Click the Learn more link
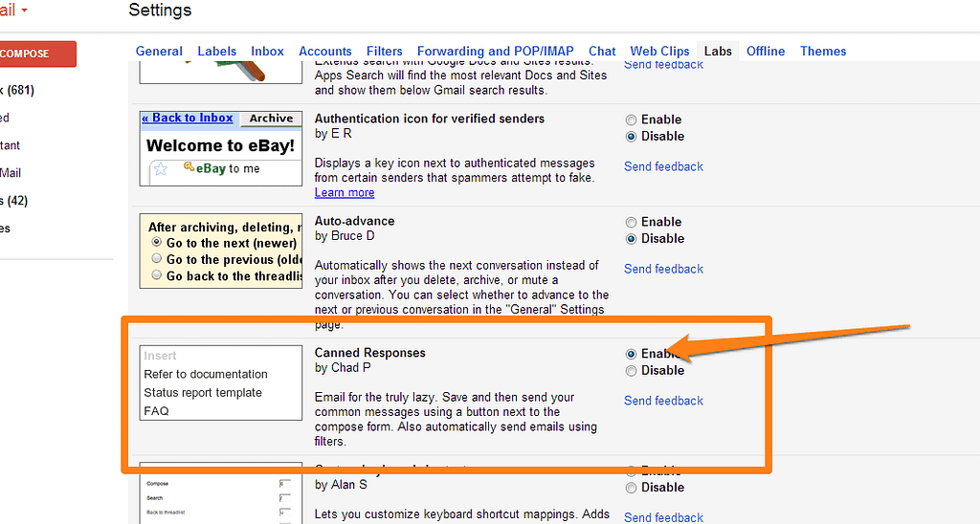980x524 pixels. (344, 193)
